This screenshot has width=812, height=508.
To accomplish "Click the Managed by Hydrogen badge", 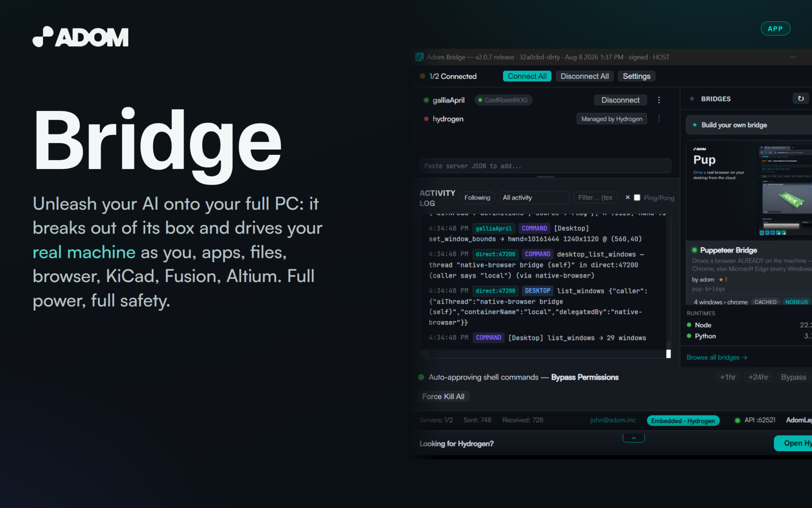I will 612,119.
